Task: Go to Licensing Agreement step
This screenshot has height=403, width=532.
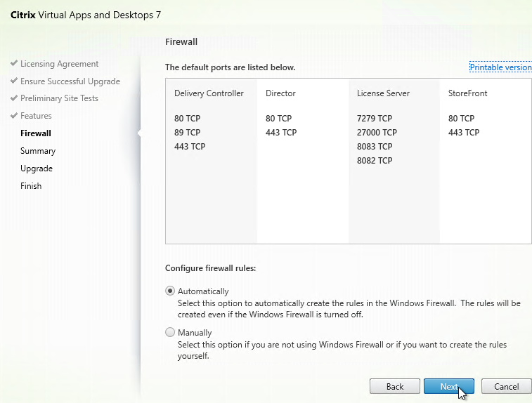Action: pyautogui.click(x=59, y=64)
